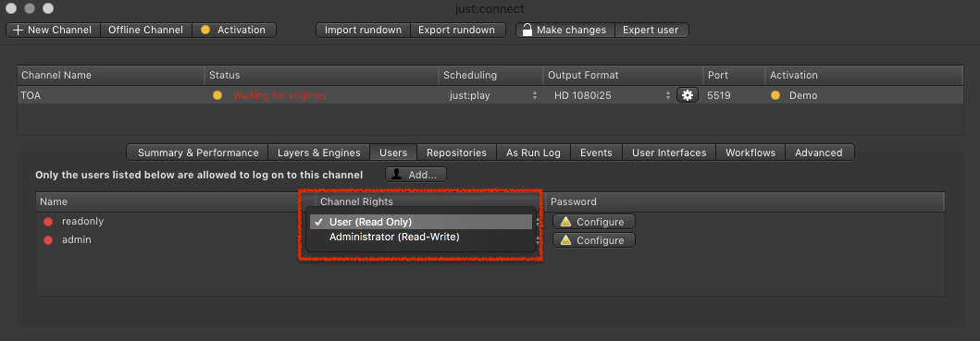Open the Advanced tab

pos(819,152)
